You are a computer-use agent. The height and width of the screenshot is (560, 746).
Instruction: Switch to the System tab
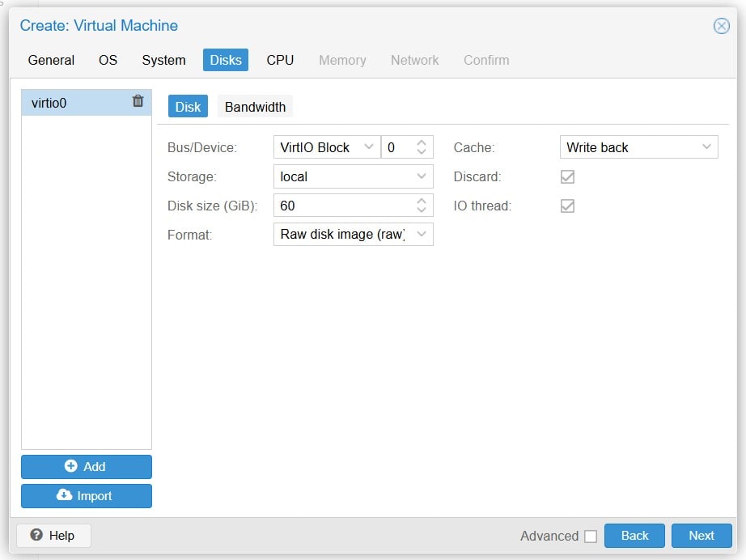pos(163,60)
